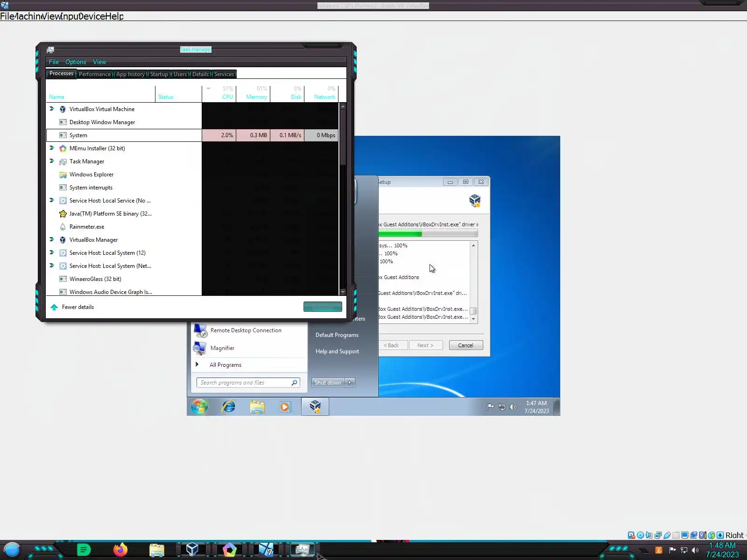Expand the VirtualBox Virtual Machine process group
This screenshot has width=747, height=560.
(x=52, y=109)
